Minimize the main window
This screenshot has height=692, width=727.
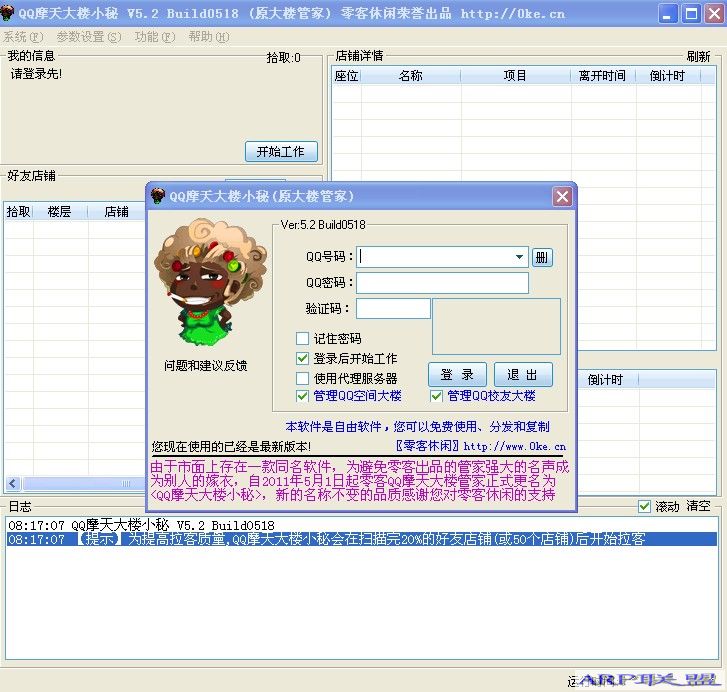click(x=667, y=13)
